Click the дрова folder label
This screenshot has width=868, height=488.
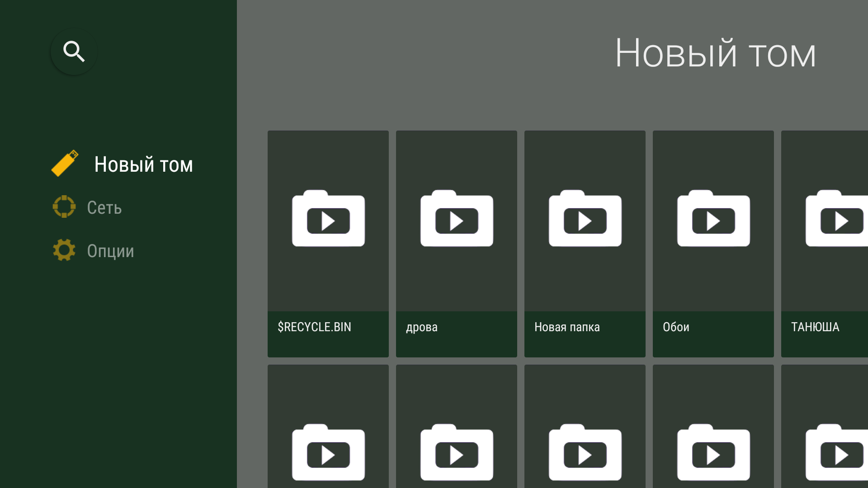click(x=421, y=327)
